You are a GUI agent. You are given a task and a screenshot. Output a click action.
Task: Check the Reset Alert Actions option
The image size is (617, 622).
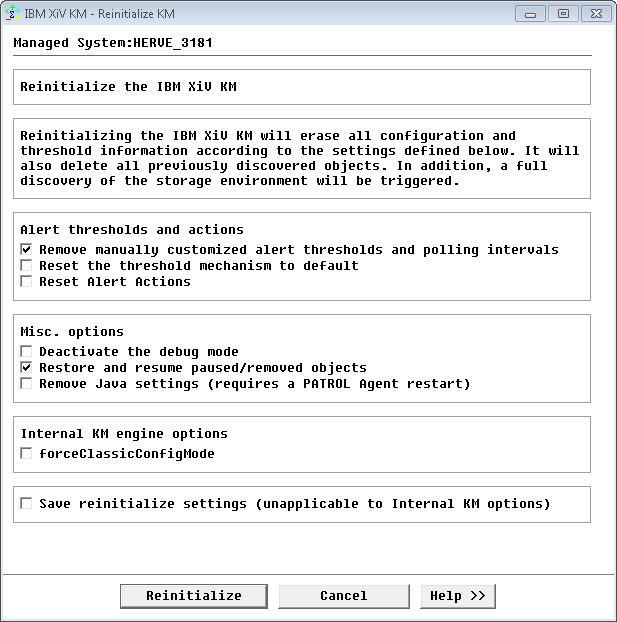(26, 281)
